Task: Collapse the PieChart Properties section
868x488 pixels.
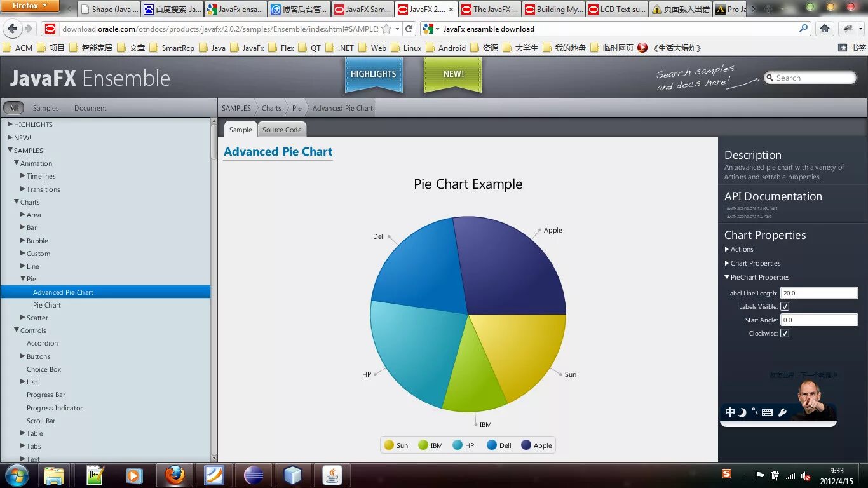Action: point(727,277)
